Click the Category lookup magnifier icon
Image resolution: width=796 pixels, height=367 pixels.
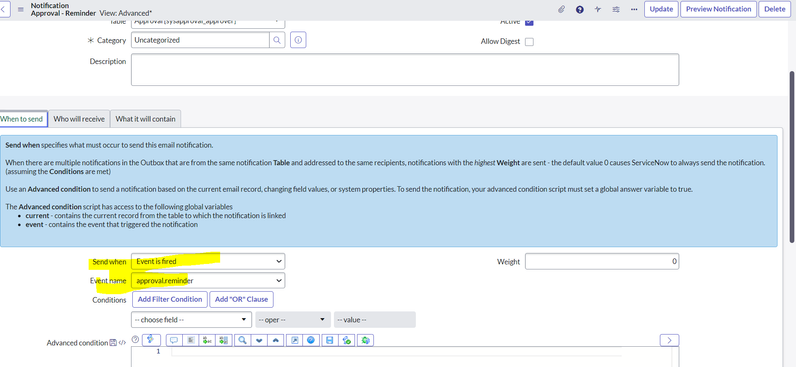[x=277, y=40]
